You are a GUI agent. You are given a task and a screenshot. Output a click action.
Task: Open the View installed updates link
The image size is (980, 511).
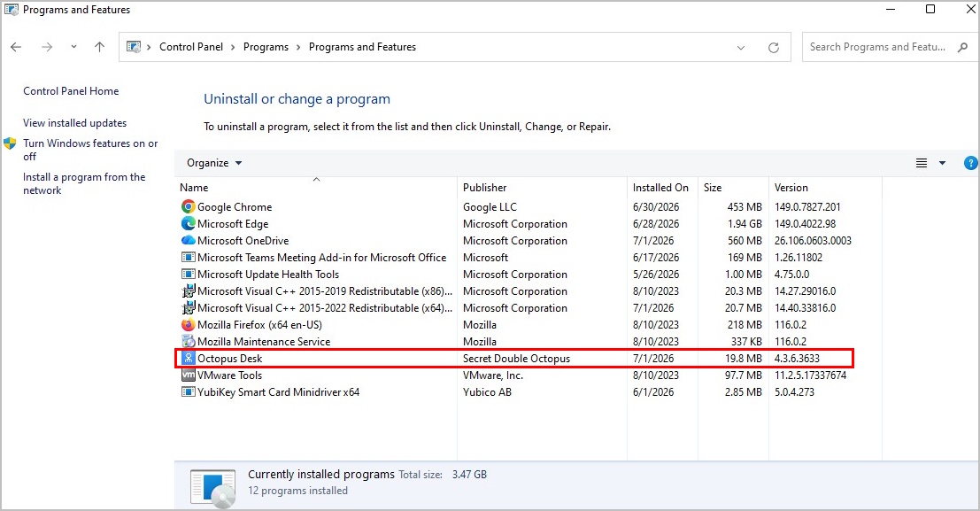point(75,123)
